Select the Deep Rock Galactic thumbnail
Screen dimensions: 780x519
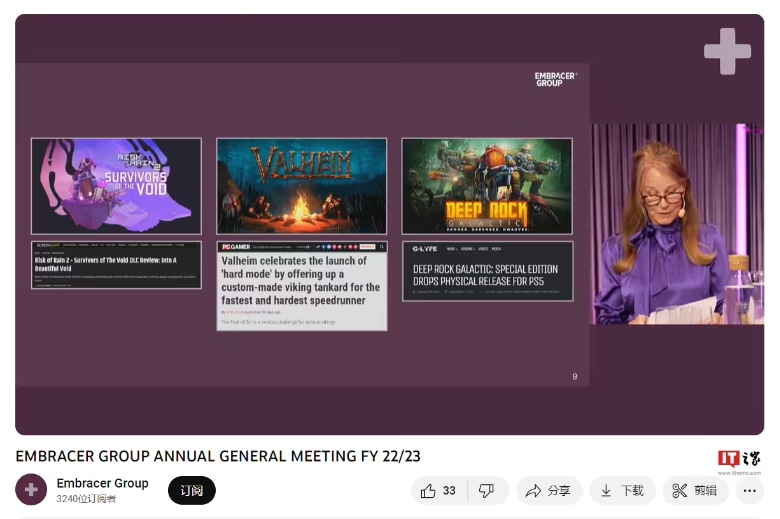point(487,186)
